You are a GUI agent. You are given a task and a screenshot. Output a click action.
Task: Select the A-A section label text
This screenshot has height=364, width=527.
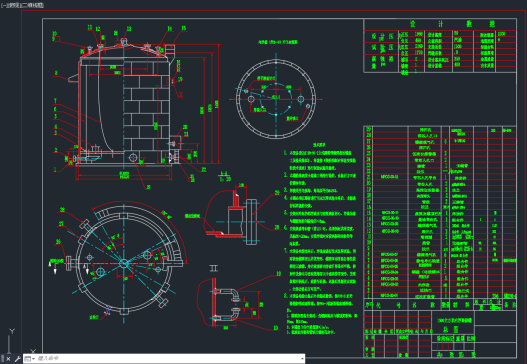pos(224,174)
